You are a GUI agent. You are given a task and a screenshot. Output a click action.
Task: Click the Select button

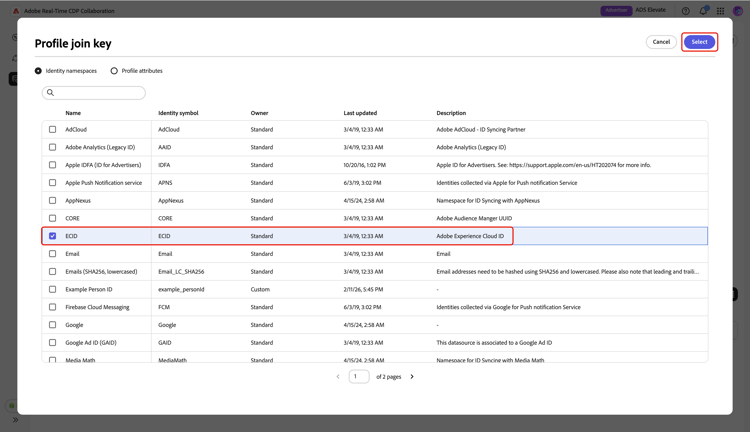tap(699, 42)
